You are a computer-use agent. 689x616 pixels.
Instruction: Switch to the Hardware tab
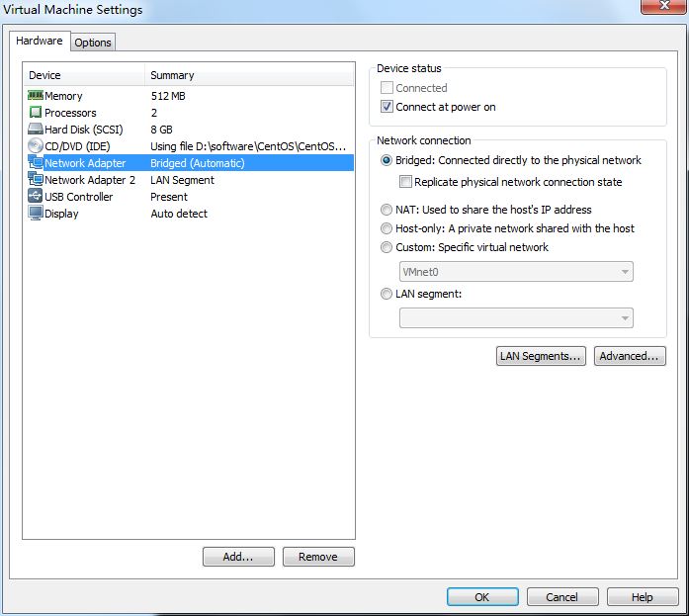click(x=40, y=41)
